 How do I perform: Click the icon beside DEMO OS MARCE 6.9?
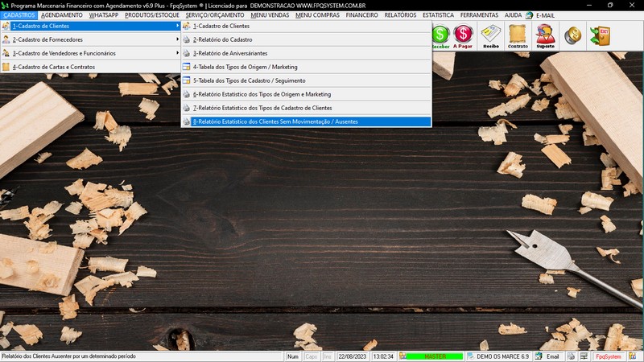point(471,356)
